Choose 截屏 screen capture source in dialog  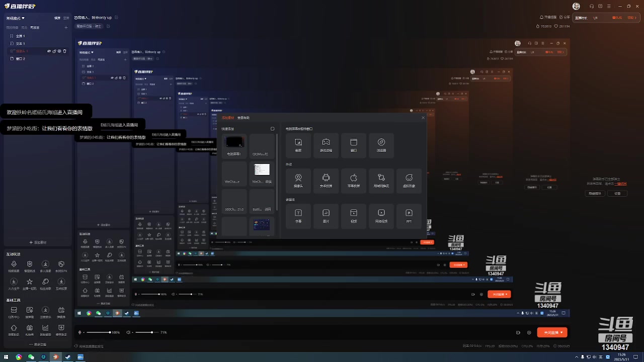coord(298,145)
